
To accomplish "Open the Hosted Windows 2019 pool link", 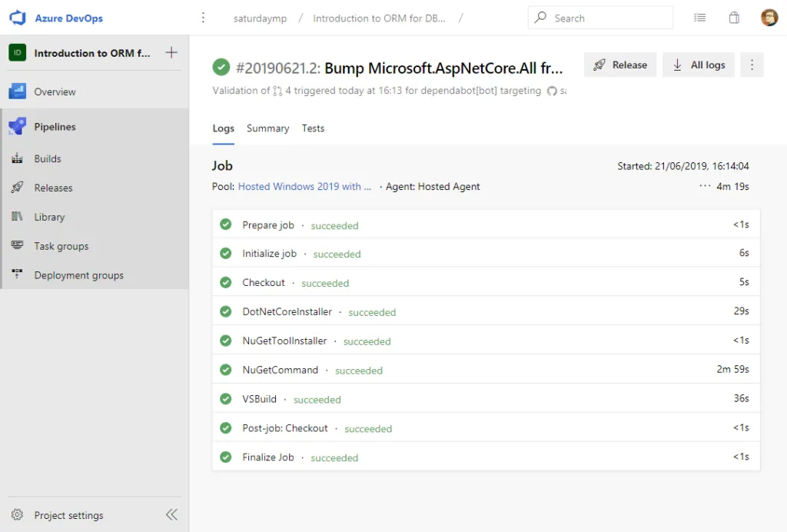I will click(304, 186).
